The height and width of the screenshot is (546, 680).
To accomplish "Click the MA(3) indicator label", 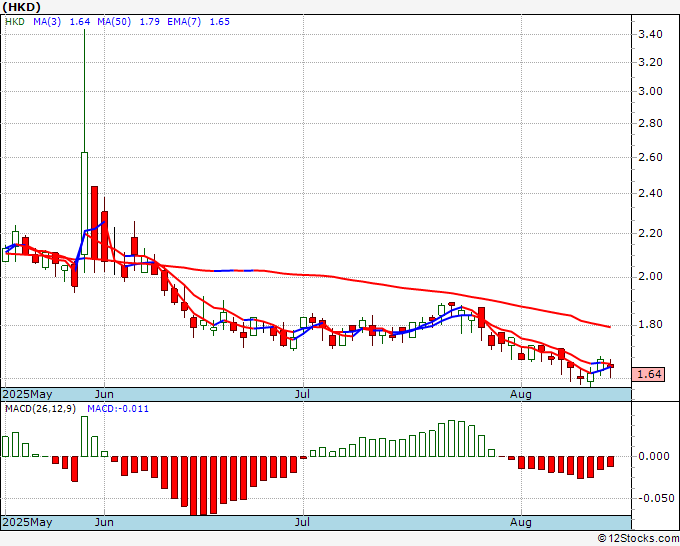I will pos(47,22).
